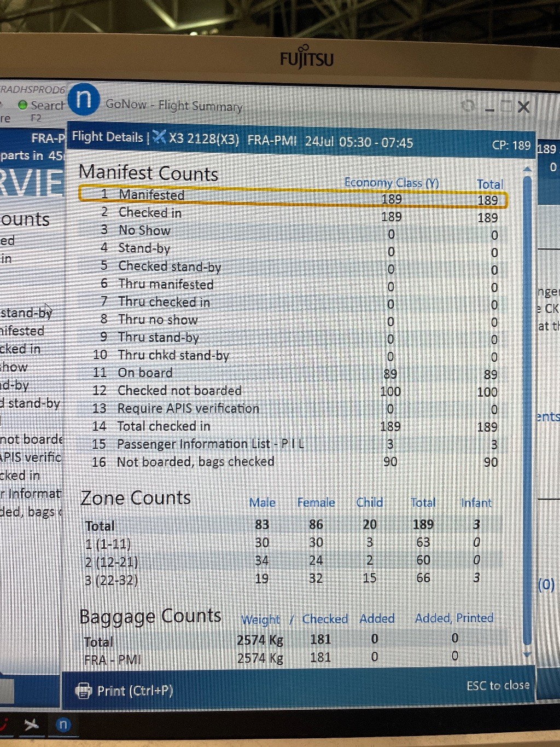
Task: Select the Checked not boarded row
Action: (x=179, y=391)
